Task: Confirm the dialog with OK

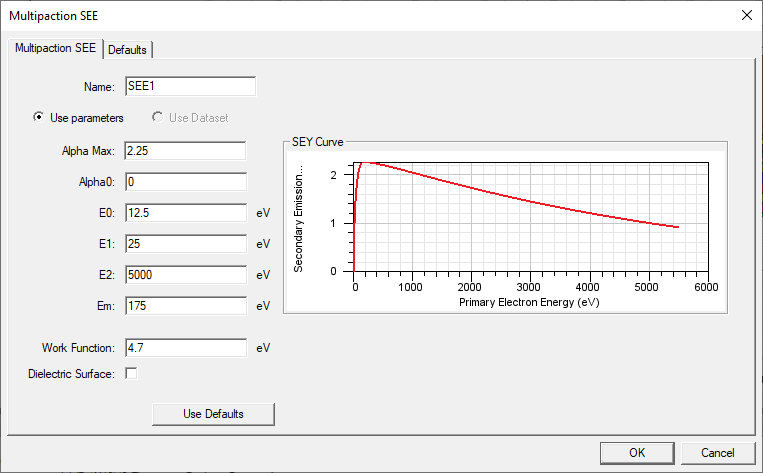Action: 637,453
